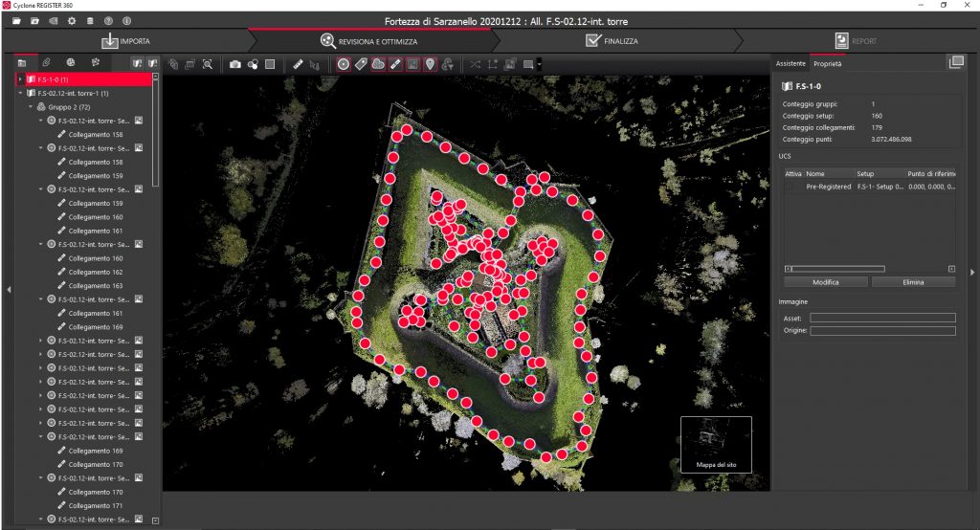Open the settings gear icon

click(x=71, y=20)
